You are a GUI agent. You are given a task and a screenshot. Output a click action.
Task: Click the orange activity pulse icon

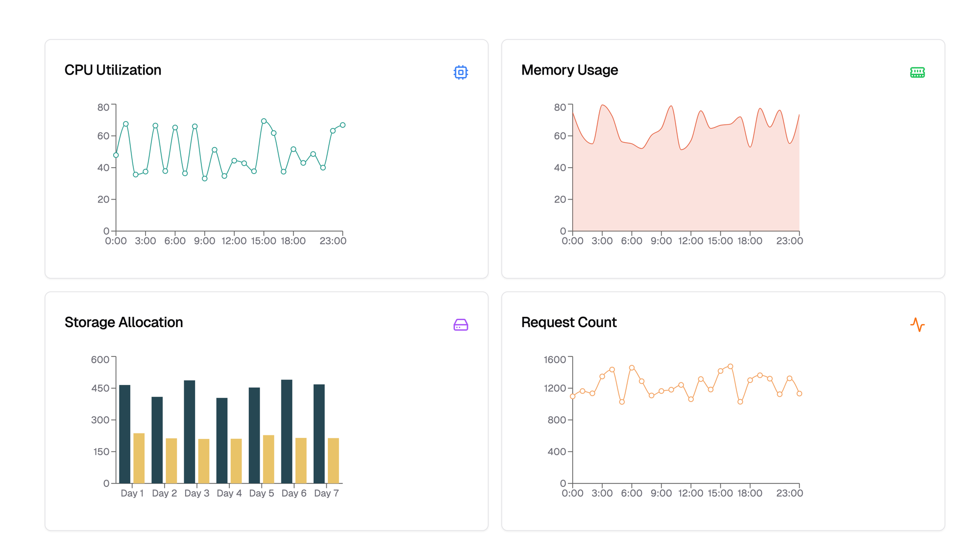(917, 325)
